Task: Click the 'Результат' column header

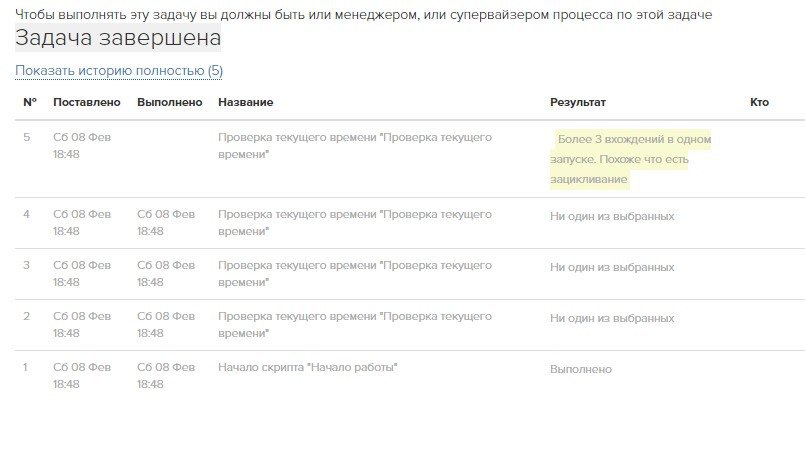Action: pyautogui.click(x=578, y=102)
